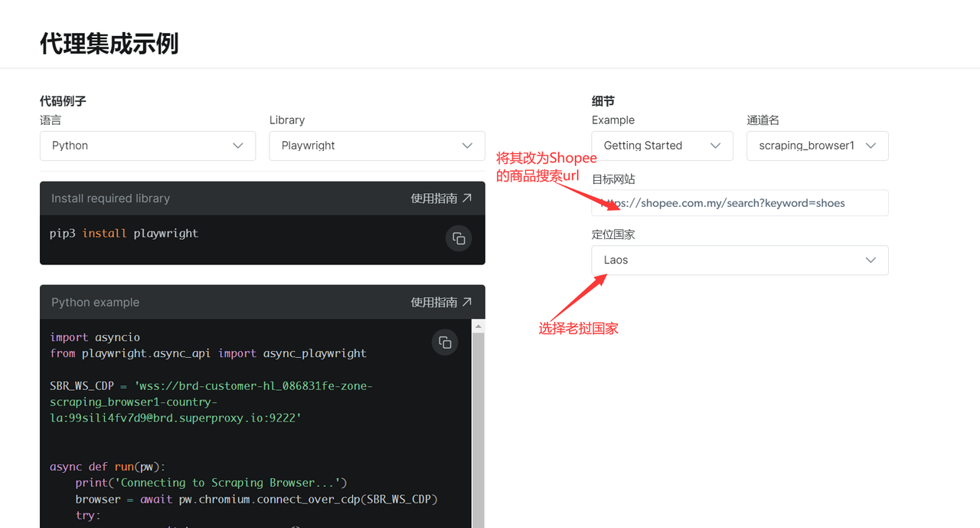
Task: Click the Python example vertical scrollbar track
Action: pos(479,429)
